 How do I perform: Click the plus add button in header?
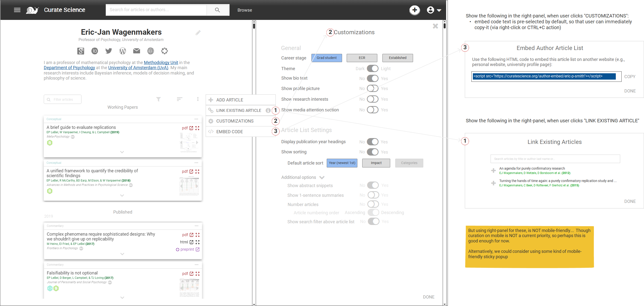tap(414, 10)
